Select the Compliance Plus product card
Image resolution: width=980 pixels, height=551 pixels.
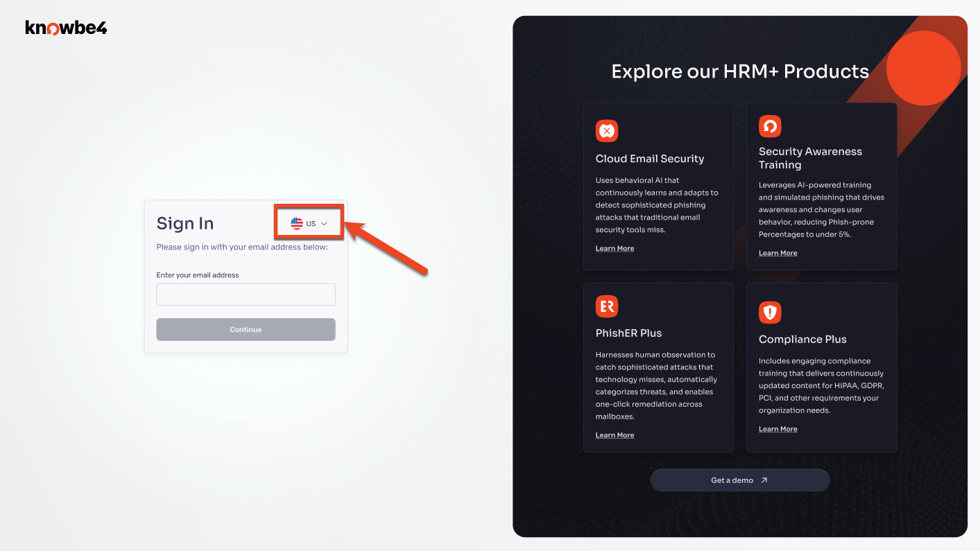click(821, 367)
